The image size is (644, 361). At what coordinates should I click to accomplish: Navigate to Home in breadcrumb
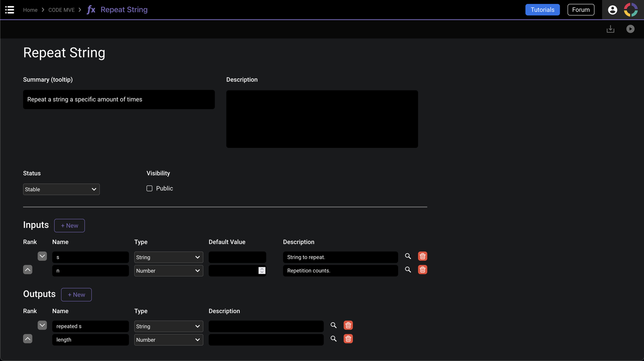coord(30,10)
